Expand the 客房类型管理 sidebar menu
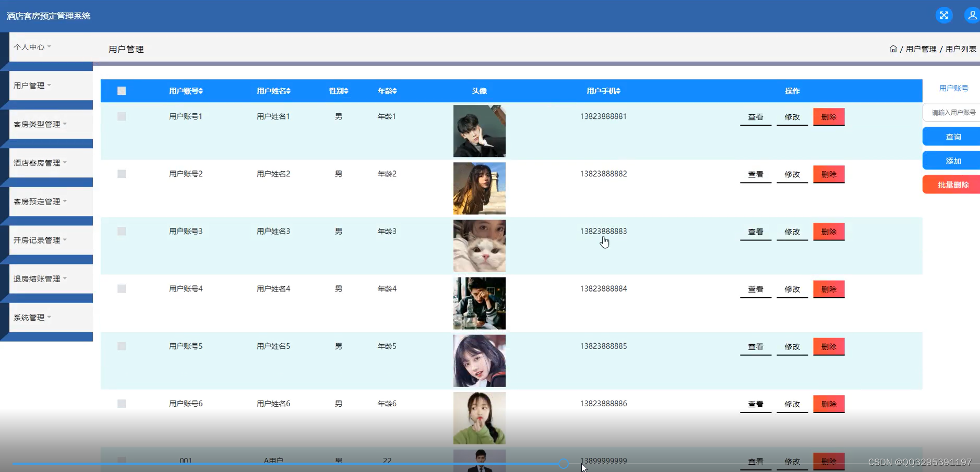Image resolution: width=980 pixels, height=472 pixels. click(51, 124)
